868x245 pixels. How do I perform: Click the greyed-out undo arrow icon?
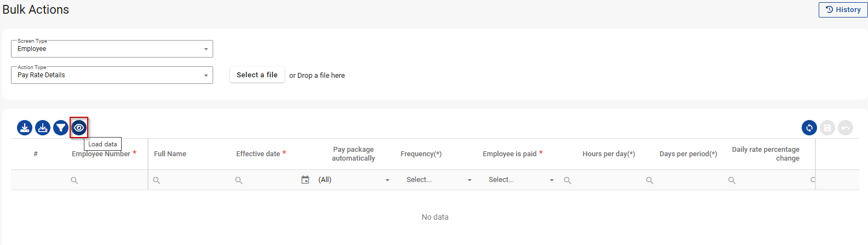tap(846, 128)
